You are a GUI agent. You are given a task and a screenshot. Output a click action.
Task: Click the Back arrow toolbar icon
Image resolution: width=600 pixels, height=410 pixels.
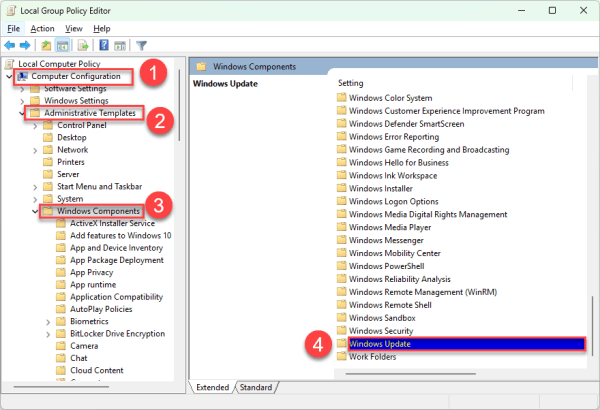pos(10,46)
